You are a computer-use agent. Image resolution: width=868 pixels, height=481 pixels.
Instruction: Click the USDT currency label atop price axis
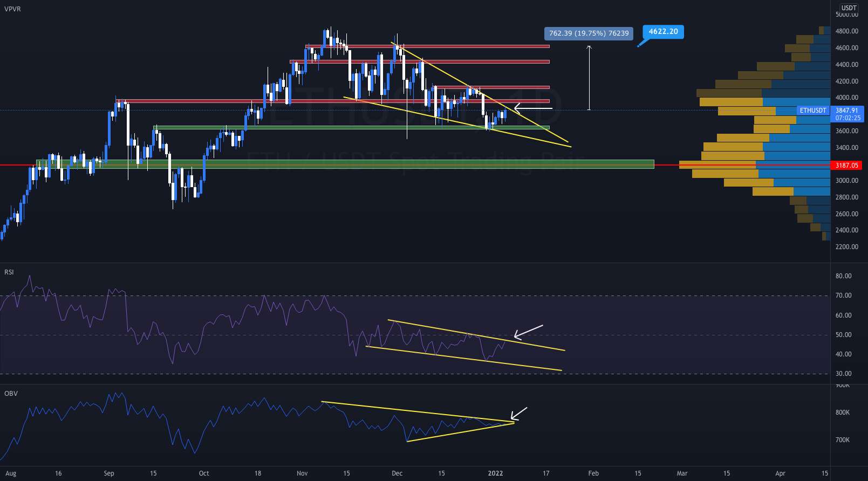849,8
